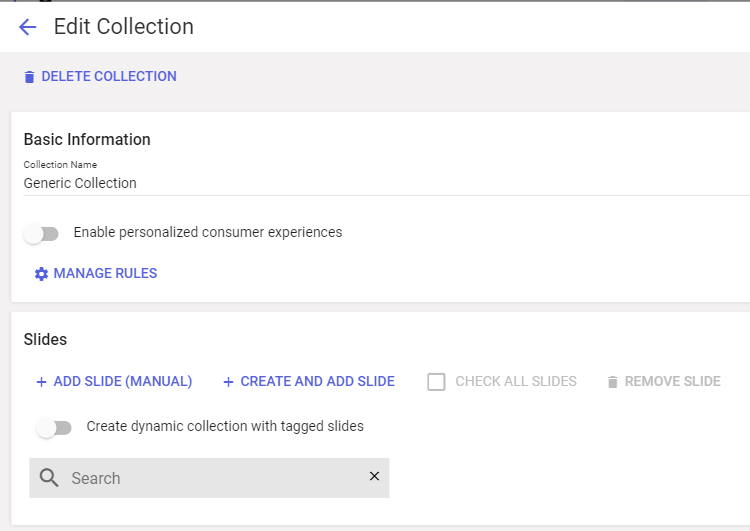Screen dimensions: 750x531
Task: Click the 'Enable personalized consumer experiences' label
Action: [208, 232]
